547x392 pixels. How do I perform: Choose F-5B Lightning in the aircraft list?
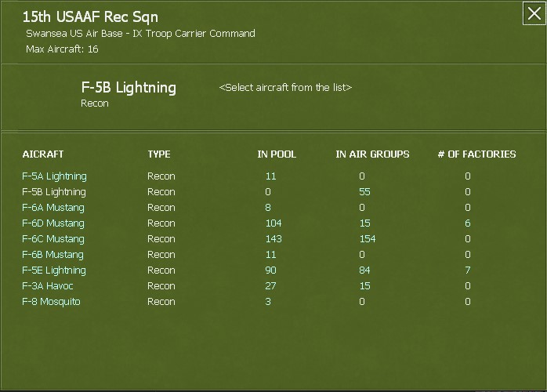click(x=54, y=192)
